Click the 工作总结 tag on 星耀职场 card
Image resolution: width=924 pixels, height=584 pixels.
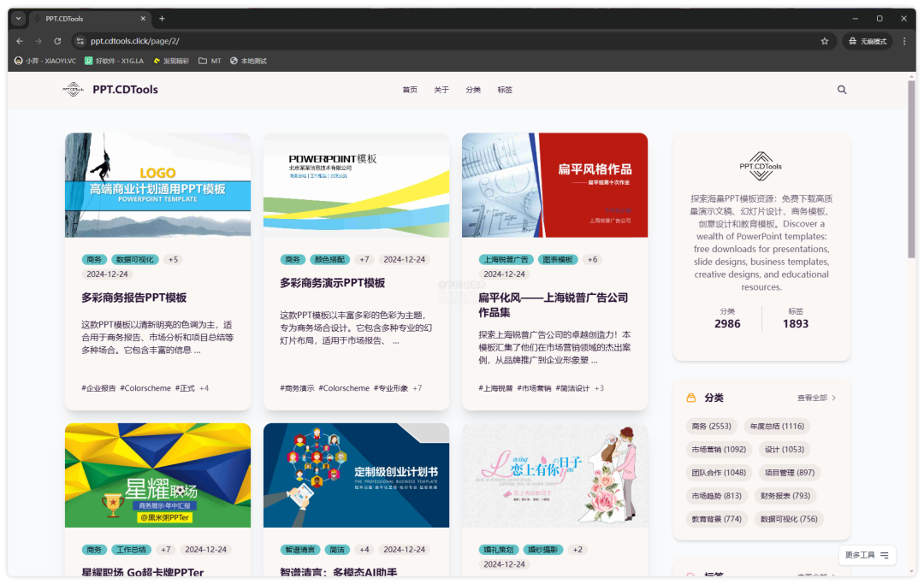[x=132, y=550]
